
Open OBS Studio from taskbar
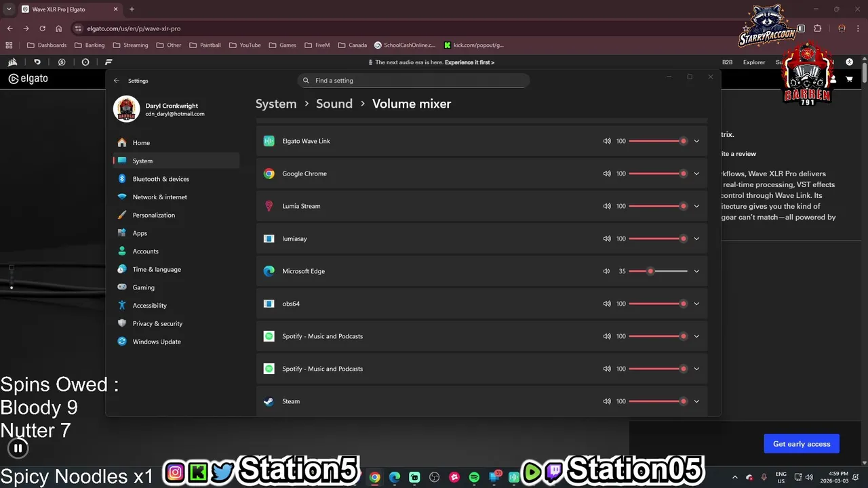click(x=435, y=477)
